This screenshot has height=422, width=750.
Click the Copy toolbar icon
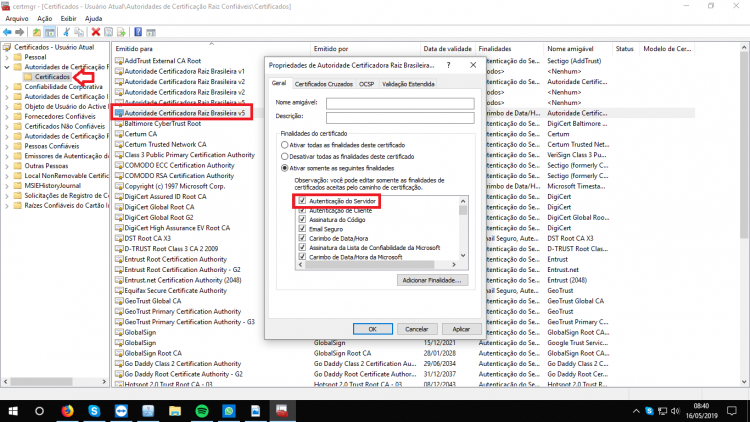click(x=79, y=32)
